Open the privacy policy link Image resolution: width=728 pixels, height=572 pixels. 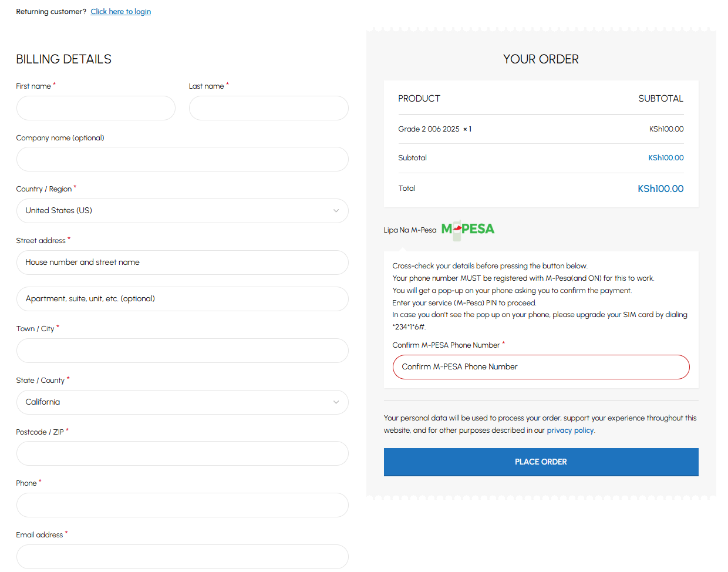point(569,430)
